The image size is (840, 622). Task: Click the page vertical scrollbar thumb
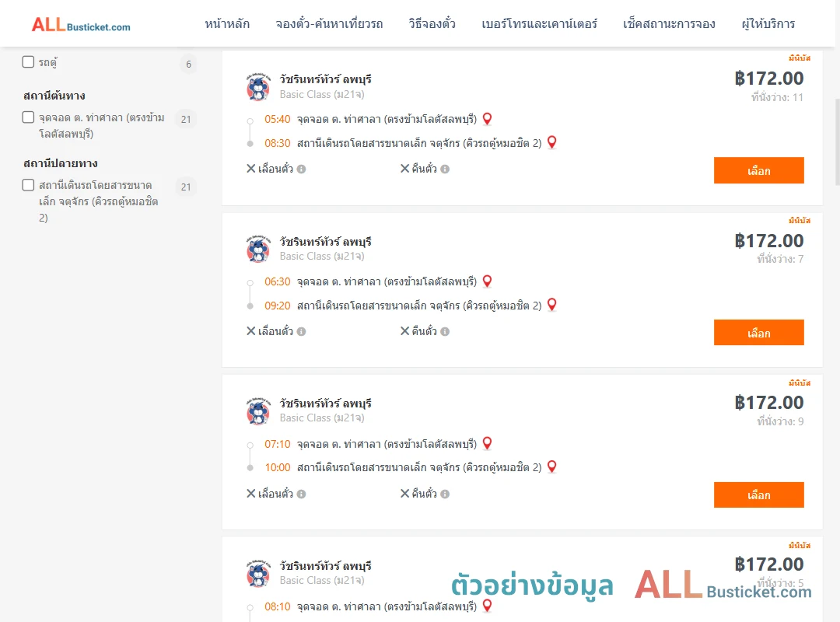tap(837, 142)
